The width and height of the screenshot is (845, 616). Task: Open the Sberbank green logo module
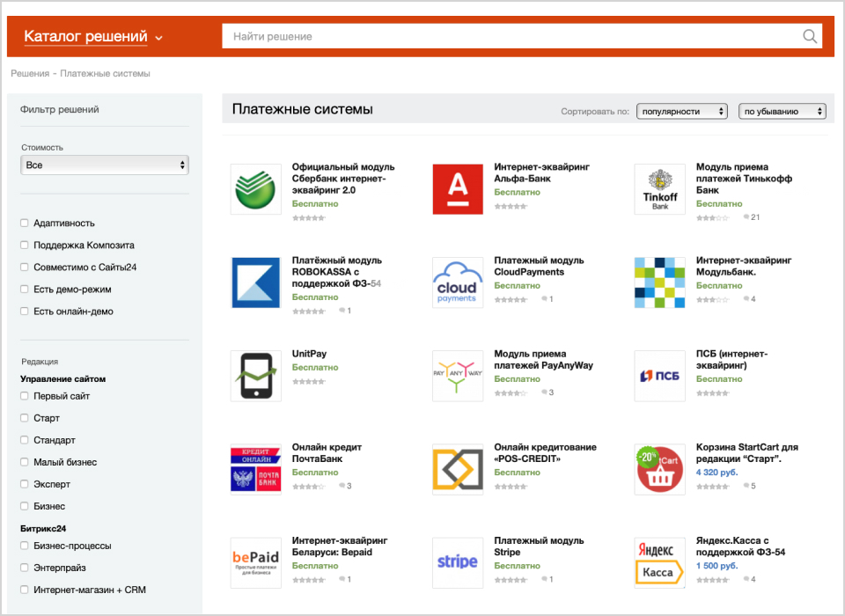(256, 189)
